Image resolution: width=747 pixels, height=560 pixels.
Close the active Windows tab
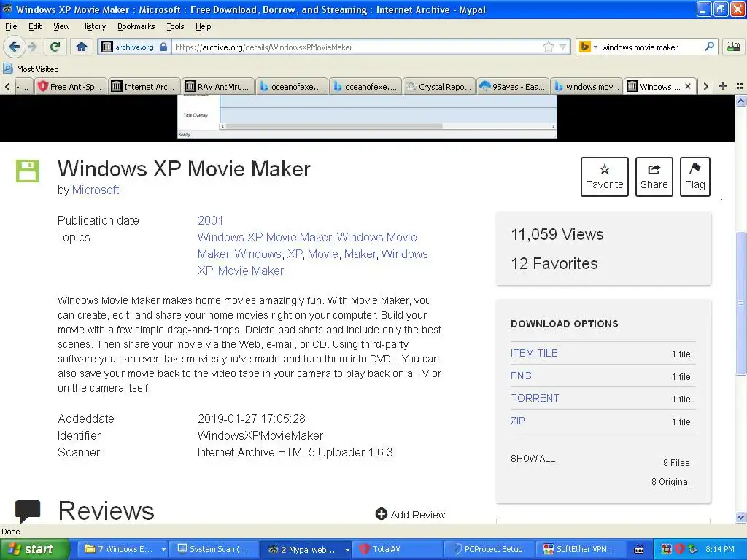(687, 86)
